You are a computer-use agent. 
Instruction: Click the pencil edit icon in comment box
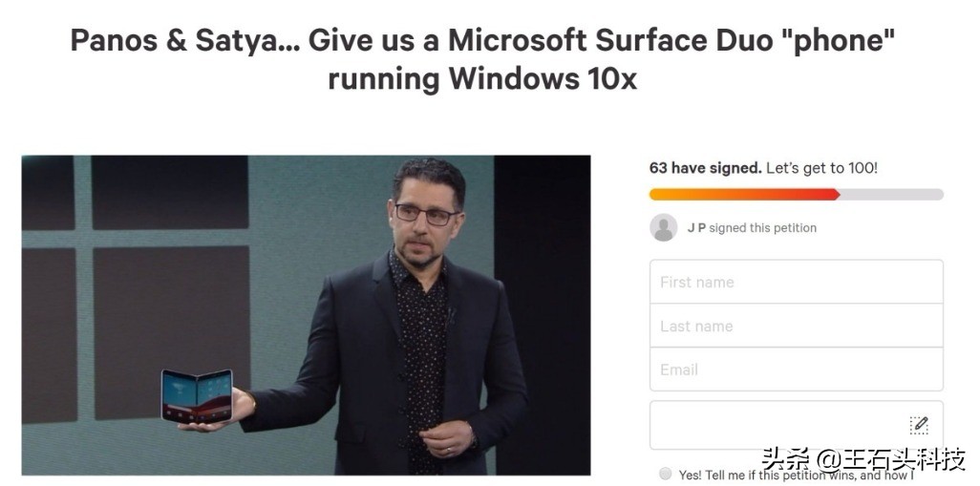click(919, 425)
